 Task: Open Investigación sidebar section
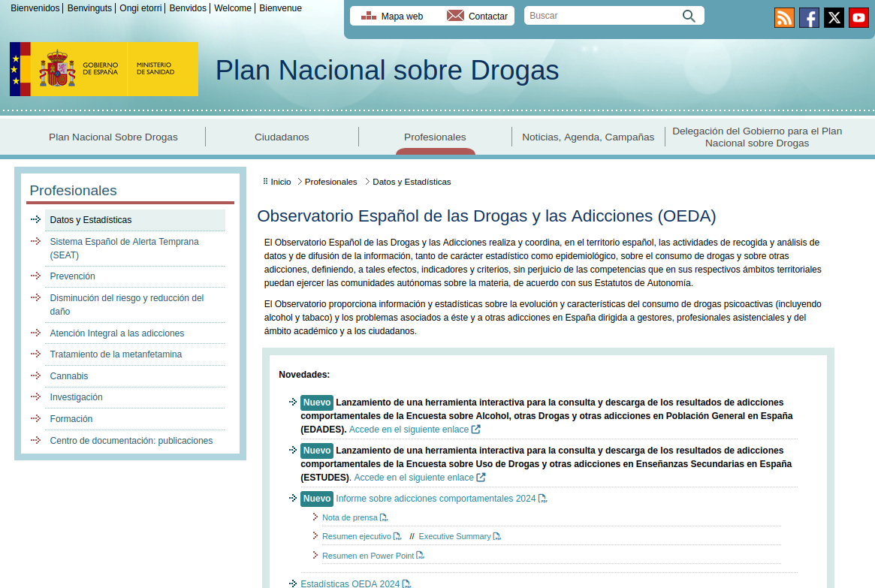point(76,397)
